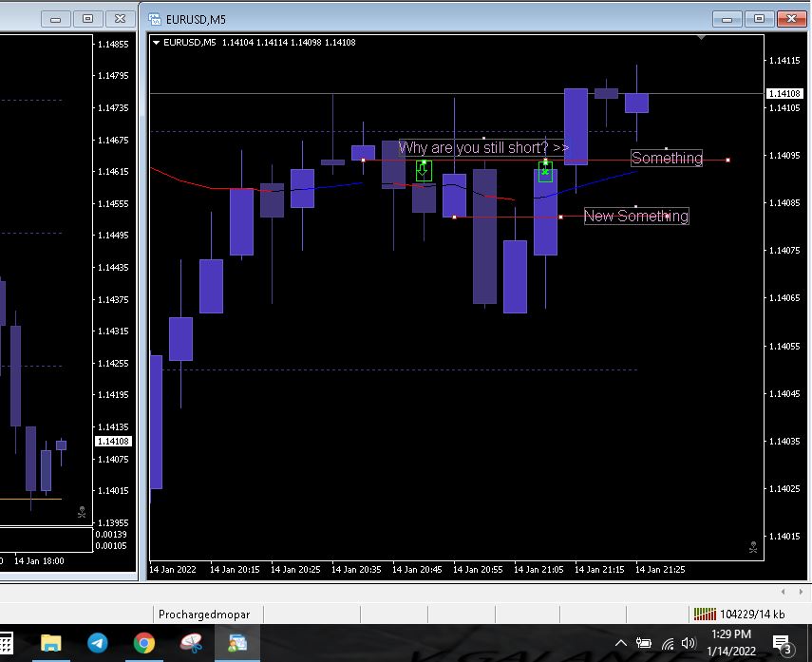Expand the EURUSD,M5 chart dropdown triangle
The height and width of the screenshot is (662, 812).
tap(157, 42)
